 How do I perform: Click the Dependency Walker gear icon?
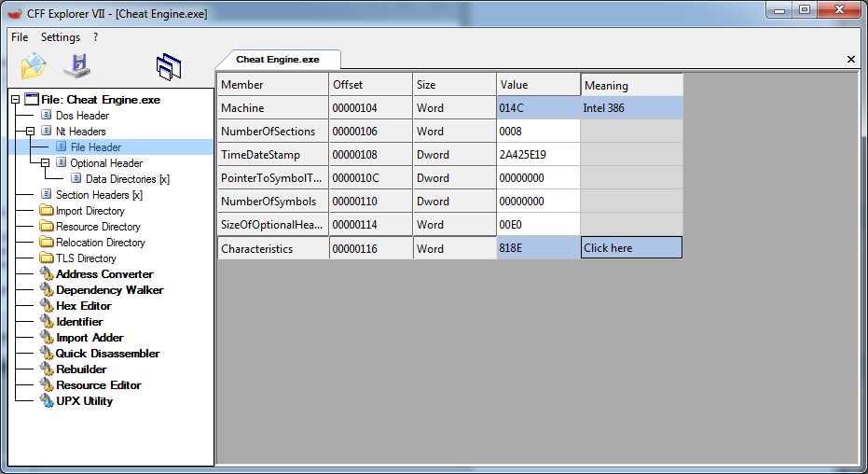coord(47,289)
